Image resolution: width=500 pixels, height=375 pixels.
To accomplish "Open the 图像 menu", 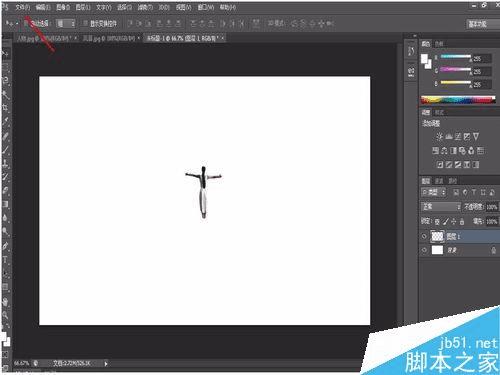I will pos(63,7).
